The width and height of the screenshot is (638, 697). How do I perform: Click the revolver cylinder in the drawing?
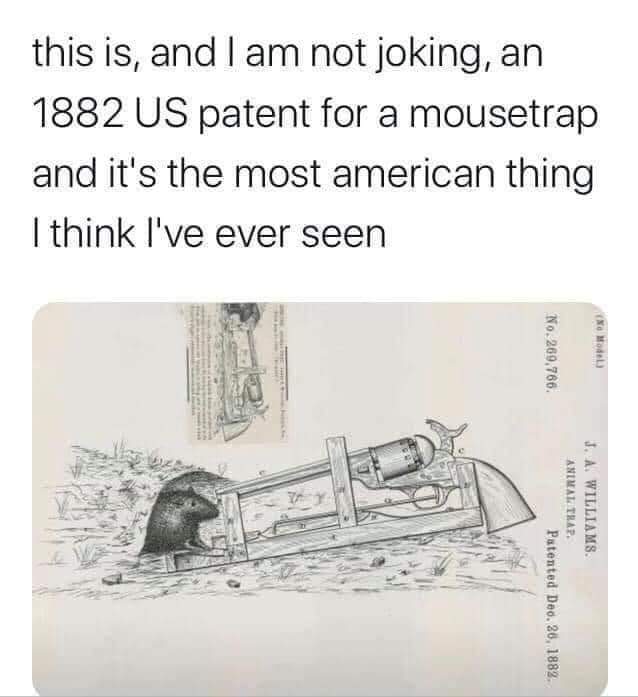tap(393, 458)
